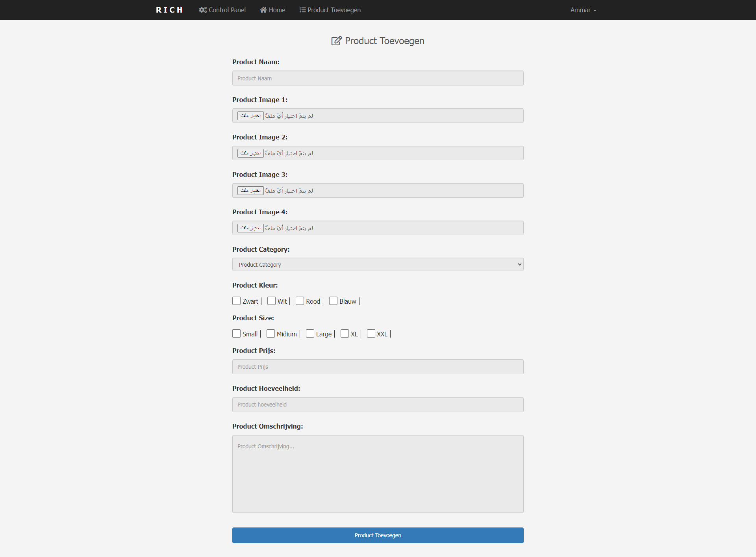Screen dimensions: 756x557
Task: Click the list icon beside Product Toevoegen
Action: (x=302, y=10)
